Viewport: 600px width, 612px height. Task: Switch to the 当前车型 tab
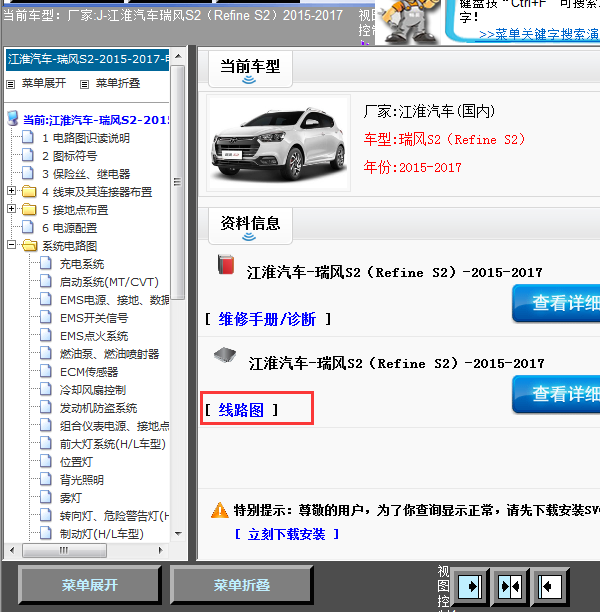pyautogui.click(x=250, y=69)
